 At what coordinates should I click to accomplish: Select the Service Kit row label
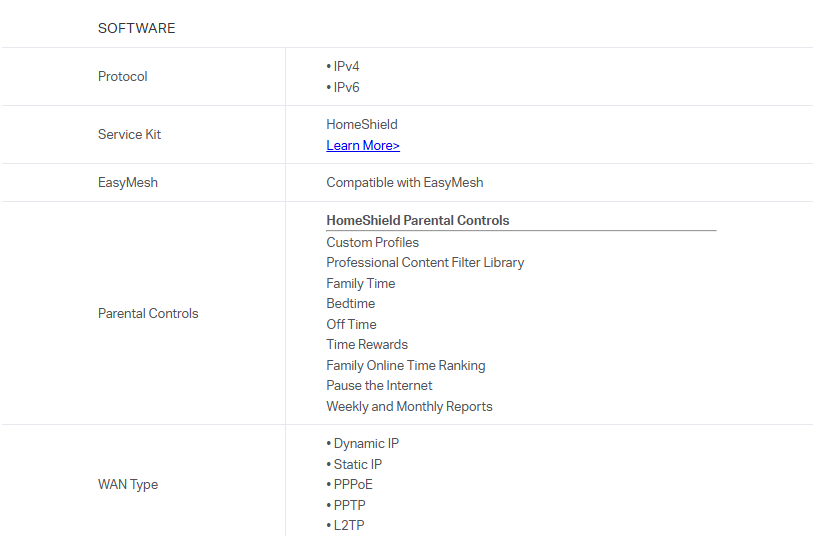(129, 135)
